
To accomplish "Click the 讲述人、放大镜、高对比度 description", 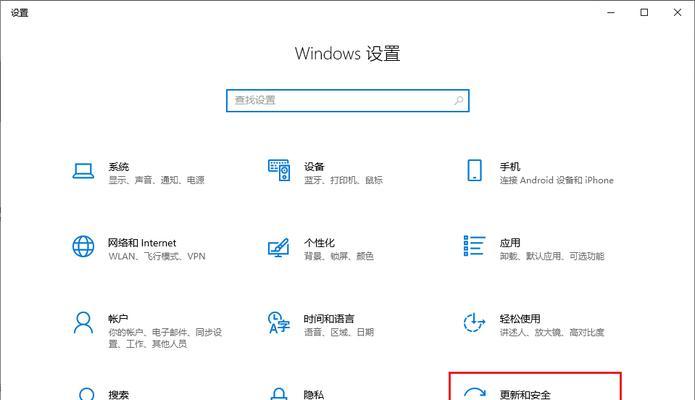I will tap(552, 332).
